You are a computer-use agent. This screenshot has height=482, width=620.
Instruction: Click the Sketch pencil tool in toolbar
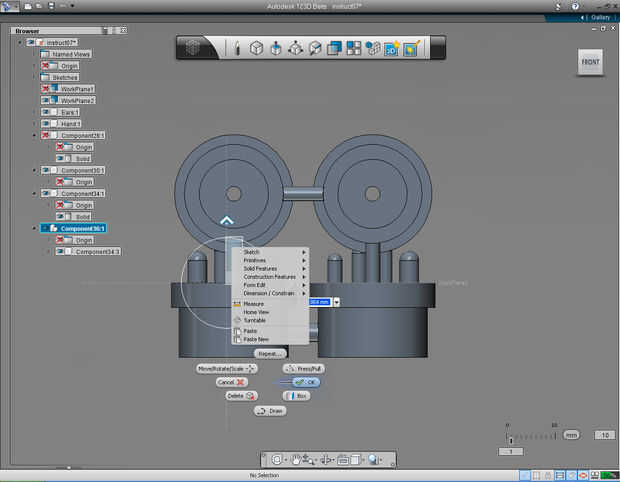pos(237,48)
